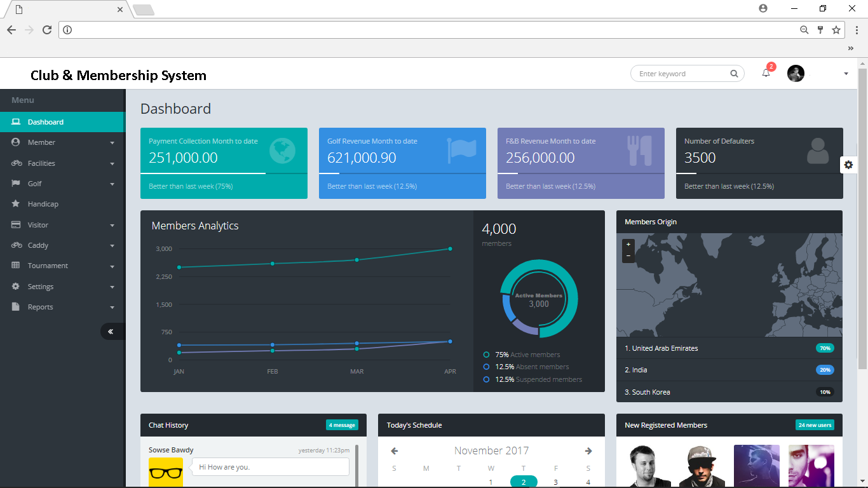Image resolution: width=868 pixels, height=488 pixels.
Task: Open Visitor menu item label
Action: (38, 225)
